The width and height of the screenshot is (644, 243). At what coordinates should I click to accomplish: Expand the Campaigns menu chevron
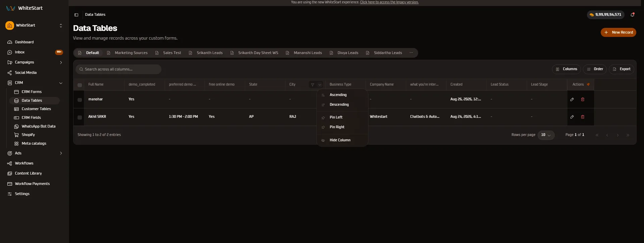click(x=61, y=62)
